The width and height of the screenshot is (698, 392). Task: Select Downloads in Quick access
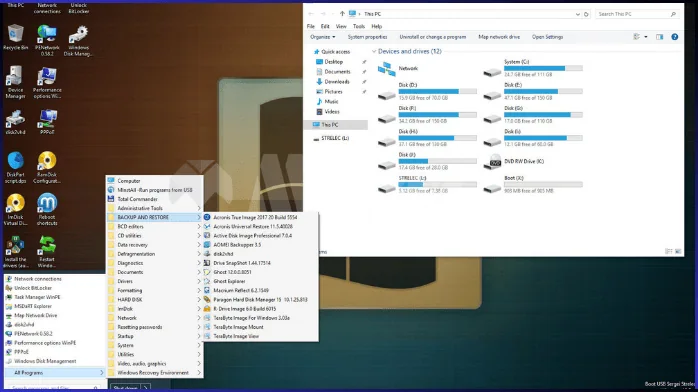[337, 81]
